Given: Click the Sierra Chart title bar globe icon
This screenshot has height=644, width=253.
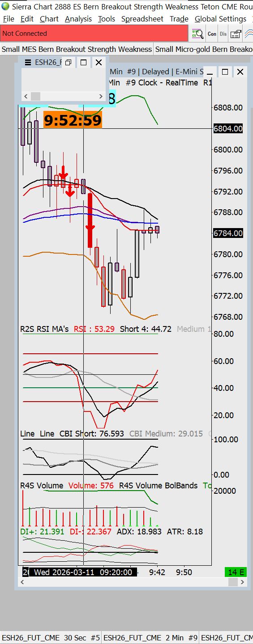Looking at the screenshot, I should click(x=5, y=6).
